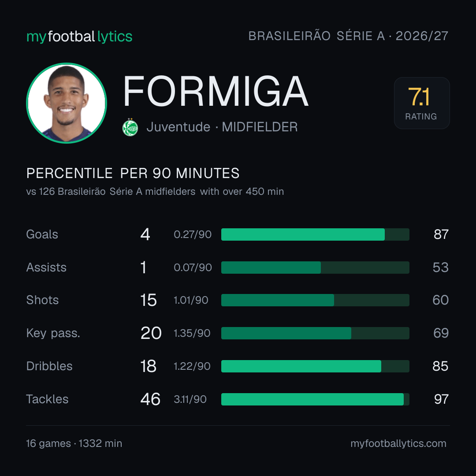Select the Assists percentile bar
Screen dimensions: 476x476
pyautogui.click(x=315, y=268)
